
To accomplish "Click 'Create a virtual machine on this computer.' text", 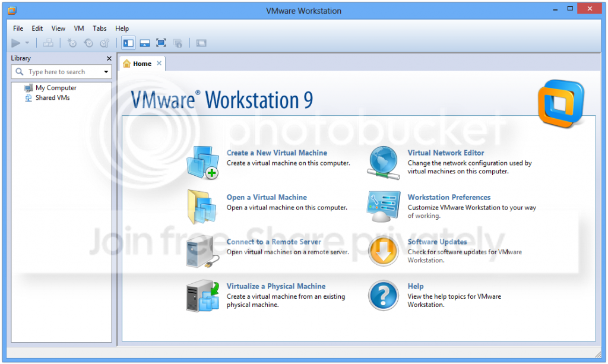I will pyautogui.click(x=288, y=163).
